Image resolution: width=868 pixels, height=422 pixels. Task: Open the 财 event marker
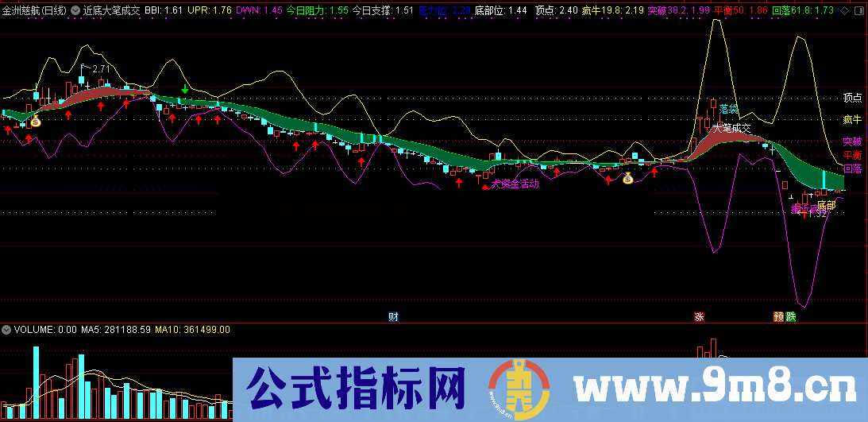tap(393, 317)
